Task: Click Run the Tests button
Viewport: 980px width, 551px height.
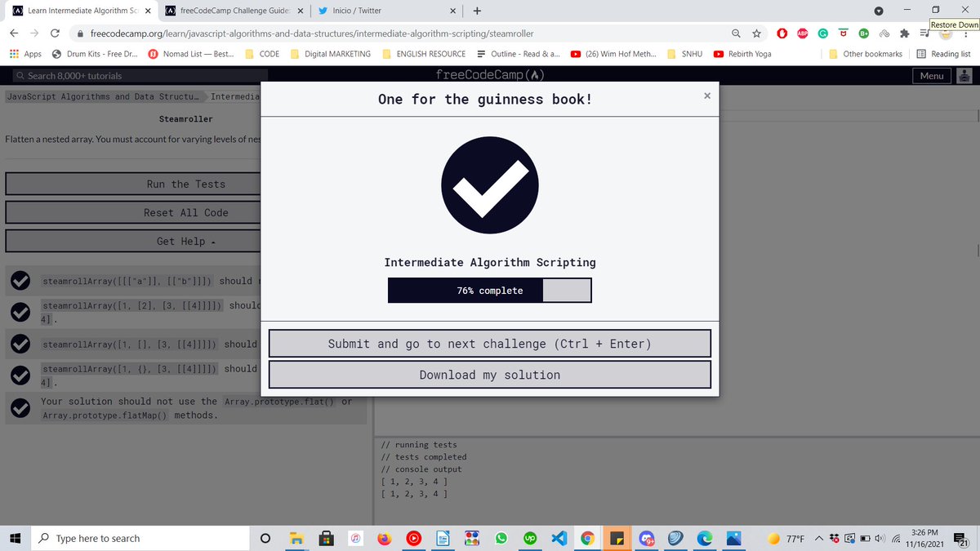Action: point(186,184)
